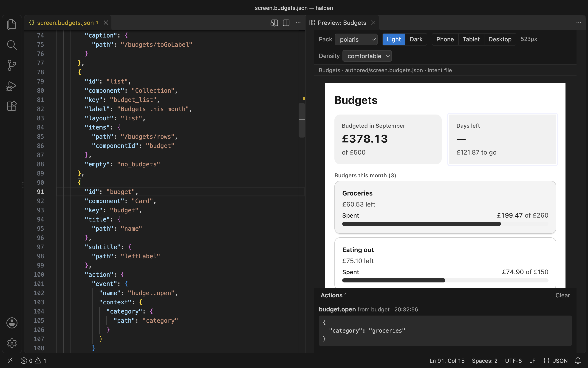588x368 pixels.
Task: Select the Dark theme toggle
Action: [416, 39]
